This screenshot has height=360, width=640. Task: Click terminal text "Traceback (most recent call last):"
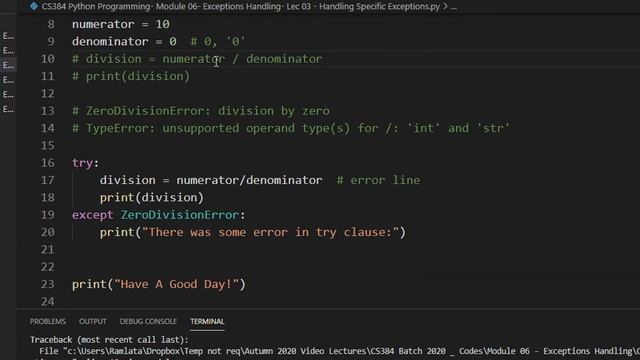109,340
